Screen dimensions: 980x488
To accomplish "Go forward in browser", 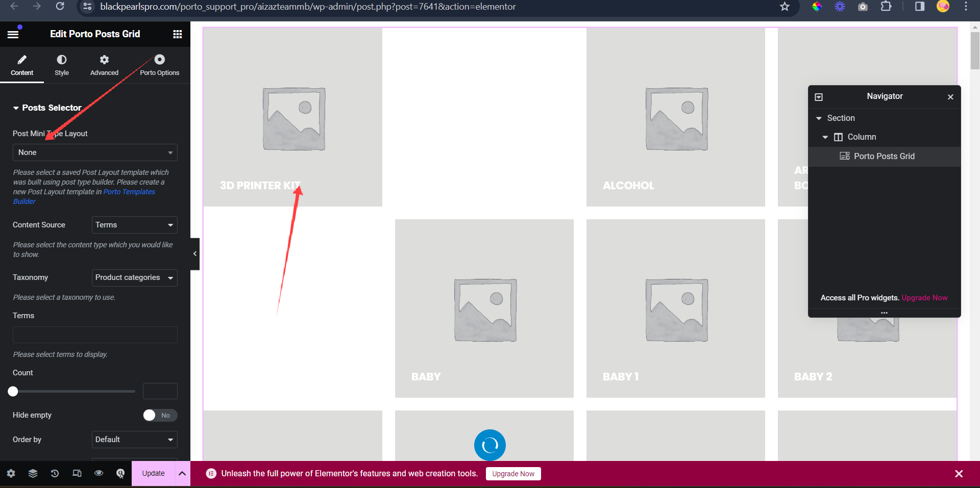I will 37,6.
